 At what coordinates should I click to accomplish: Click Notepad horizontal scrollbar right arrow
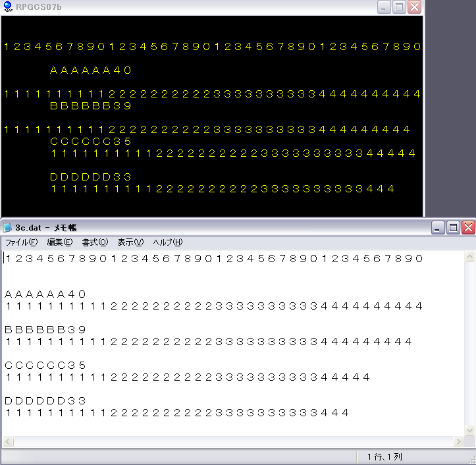pos(458,441)
